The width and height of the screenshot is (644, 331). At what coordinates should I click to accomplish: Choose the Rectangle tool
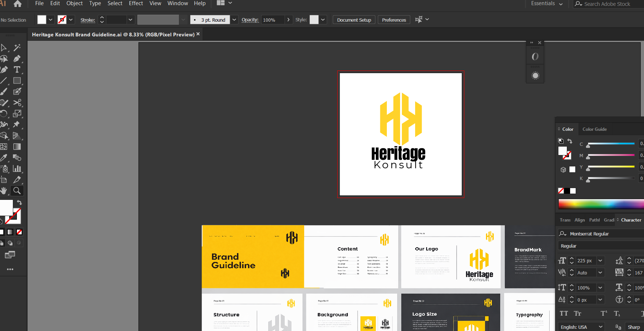point(17,80)
